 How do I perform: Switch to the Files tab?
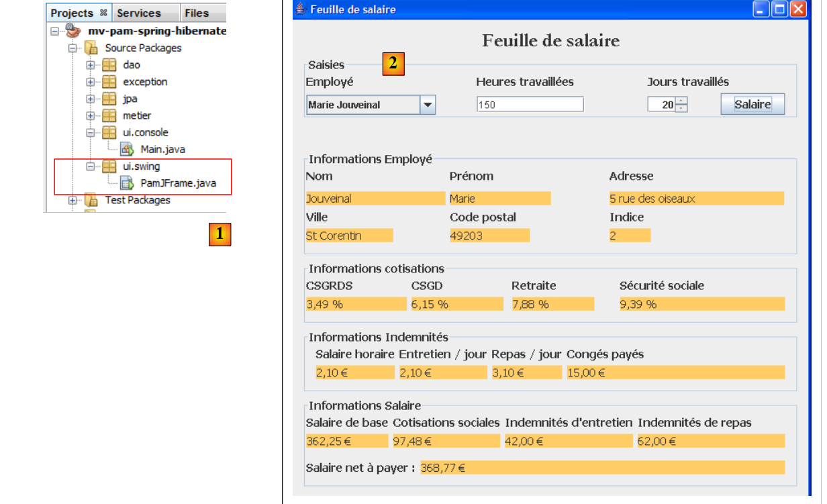(197, 13)
